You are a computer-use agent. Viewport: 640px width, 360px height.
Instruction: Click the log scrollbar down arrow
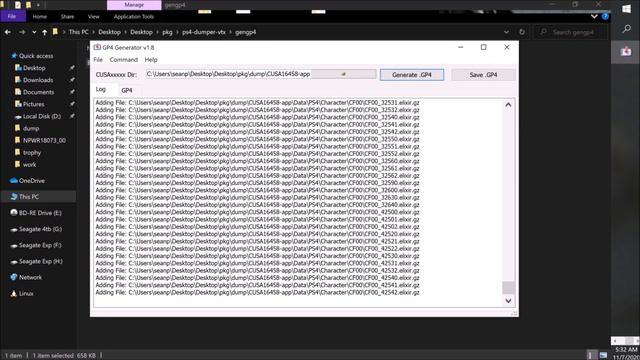tap(508, 301)
